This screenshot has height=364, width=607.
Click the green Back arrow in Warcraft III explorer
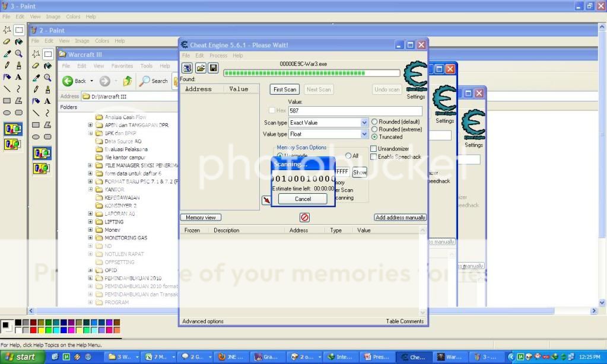point(68,81)
